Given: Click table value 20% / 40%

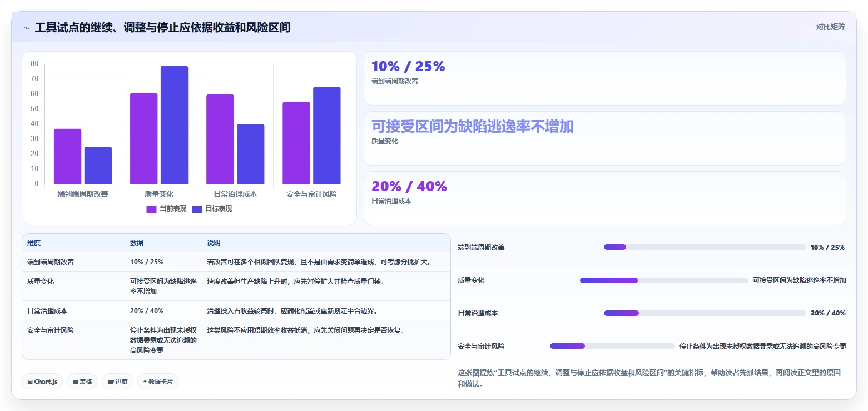Looking at the screenshot, I should pyautogui.click(x=147, y=310).
